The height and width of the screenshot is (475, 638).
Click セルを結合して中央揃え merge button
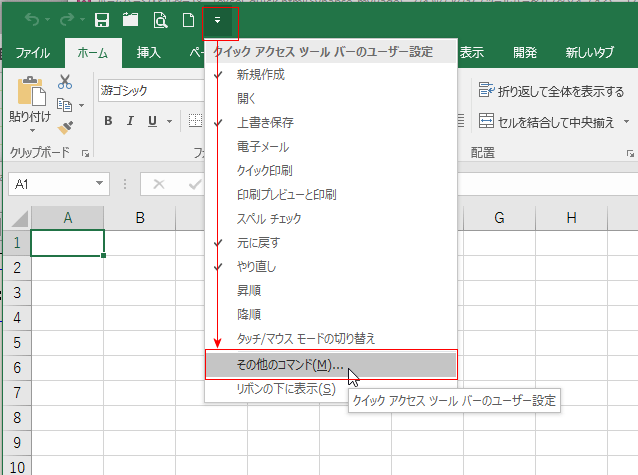(x=546, y=122)
